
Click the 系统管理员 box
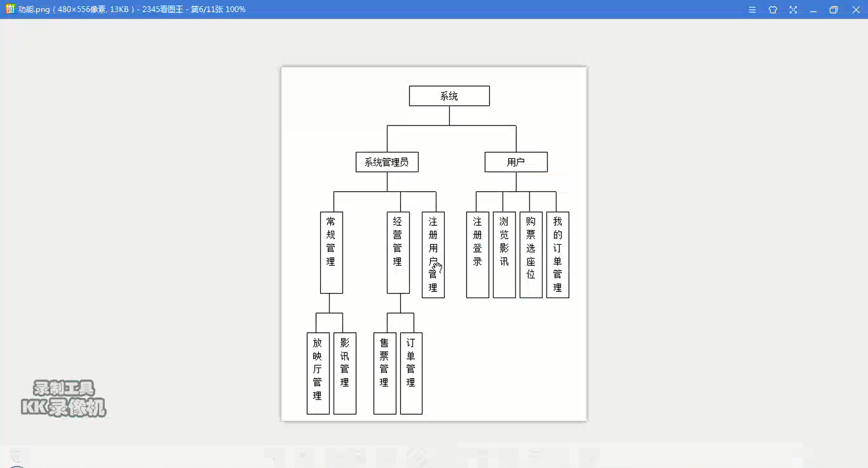pos(387,162)
